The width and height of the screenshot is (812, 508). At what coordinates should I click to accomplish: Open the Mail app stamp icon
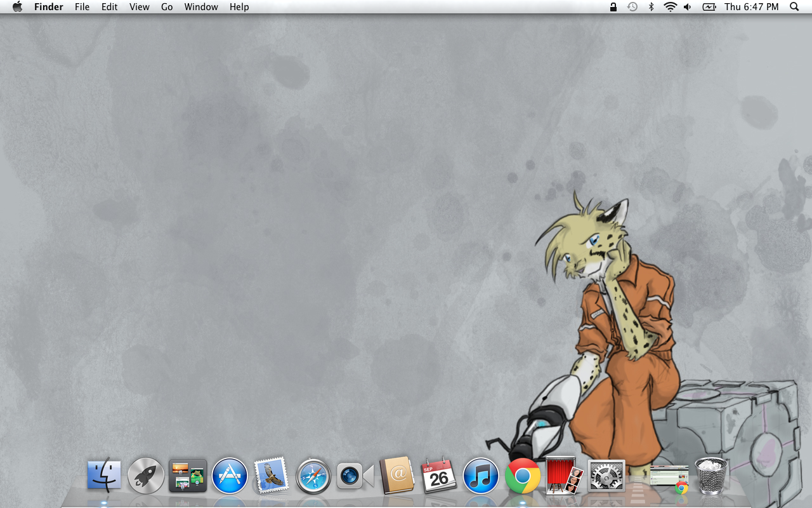[x=272, y=476]
